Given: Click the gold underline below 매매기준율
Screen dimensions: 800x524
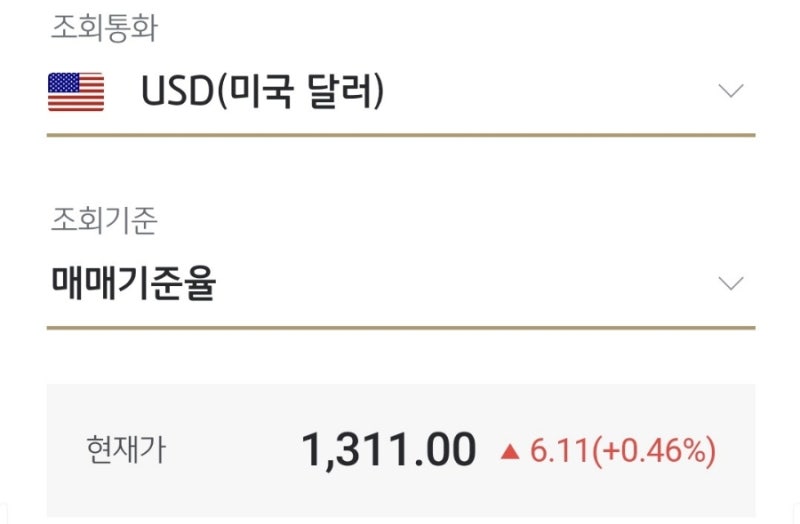Looking at the screenshot, I should coord(401,328).
